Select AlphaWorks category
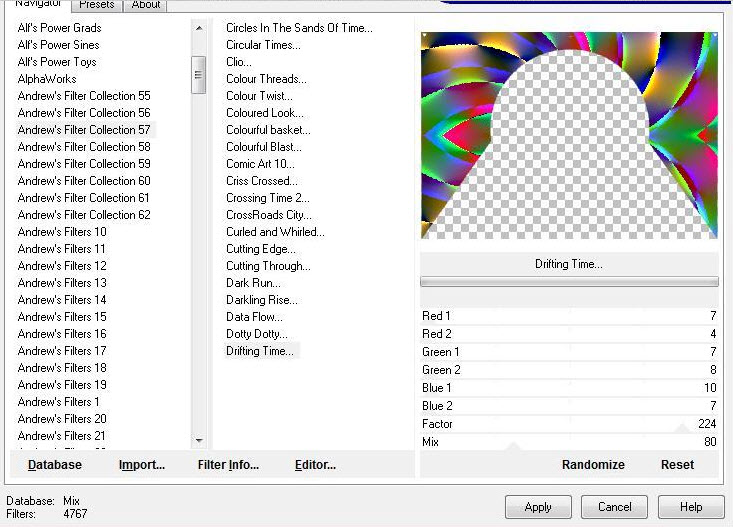 47,79
